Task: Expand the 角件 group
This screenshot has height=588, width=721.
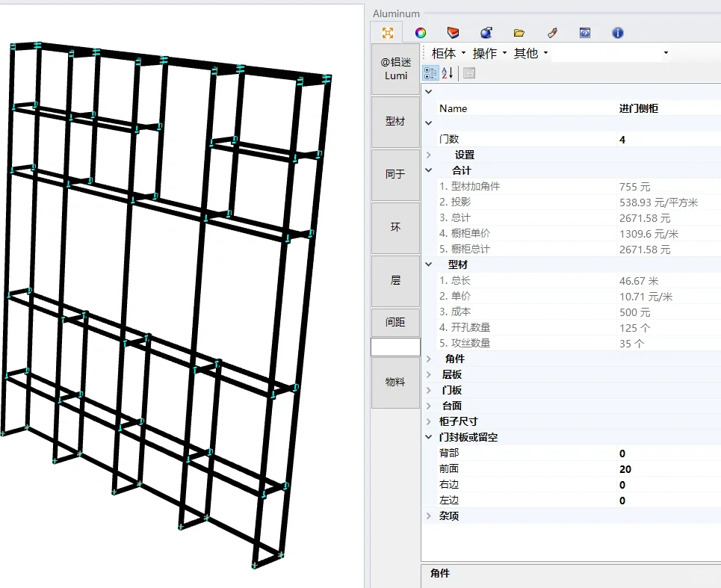Action: [x=429, y=359]
